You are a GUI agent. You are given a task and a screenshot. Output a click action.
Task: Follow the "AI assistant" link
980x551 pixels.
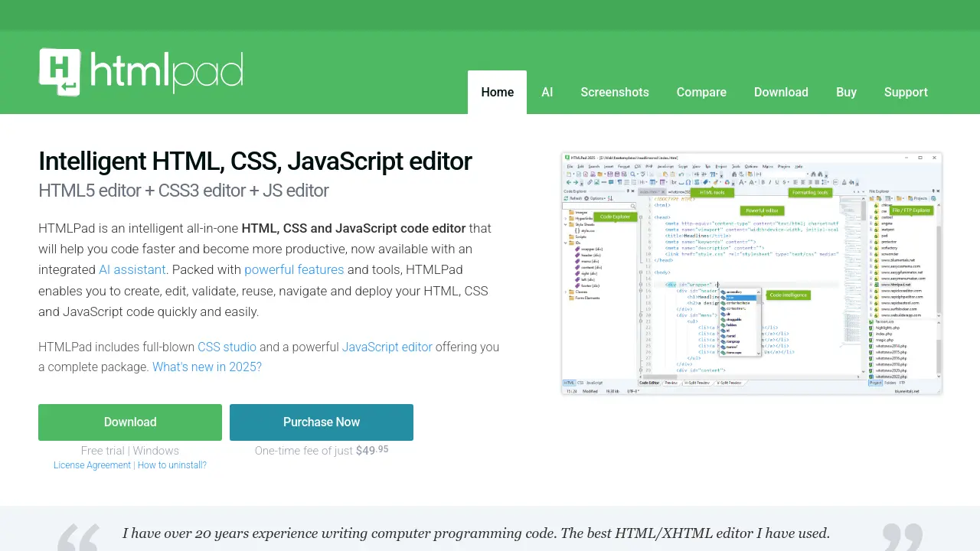tap(132, 269)
